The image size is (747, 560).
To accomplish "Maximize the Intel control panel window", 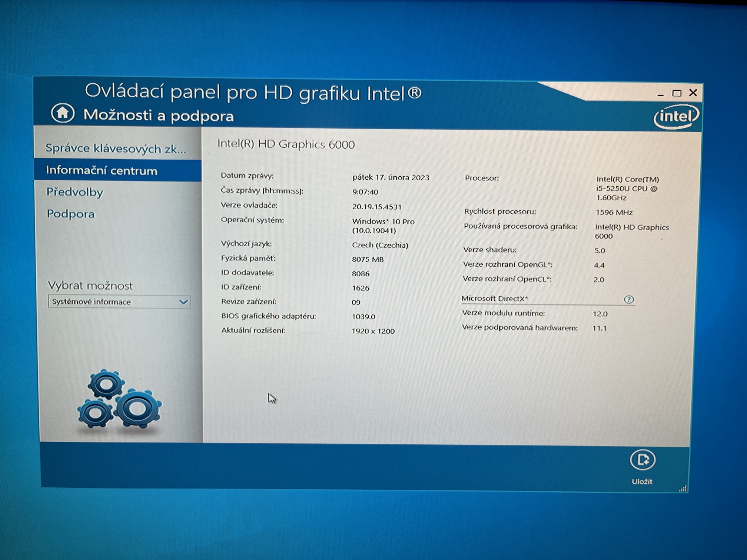I will click(x=677, y=93).
